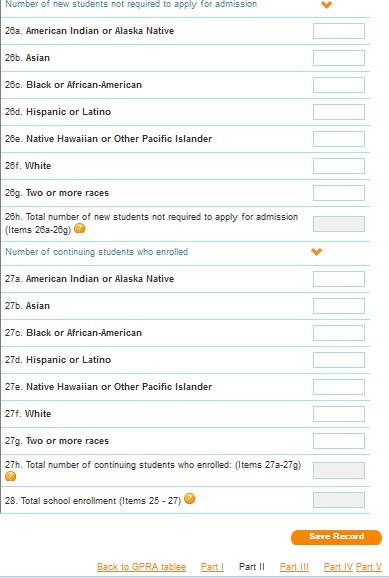
Task: Select the Part II tab
Action: tap(251, 567)
